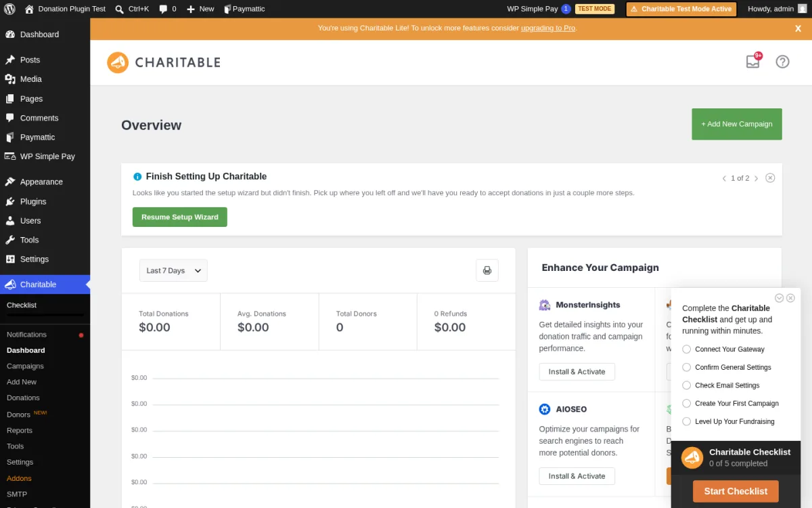Click the TEST MODE badge
The image size is (812, 508).
(x=595, y=9)
